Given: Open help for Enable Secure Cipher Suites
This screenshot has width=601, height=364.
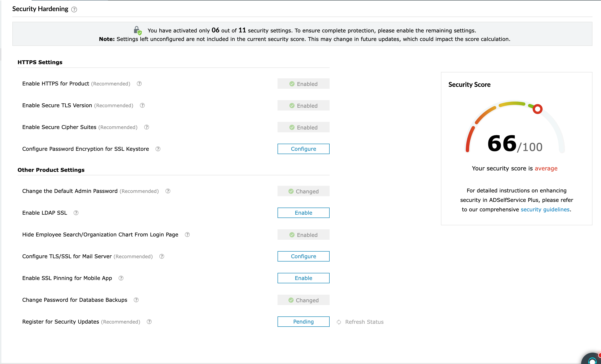Looking at the screenshot, I should [x=146, y=127].
